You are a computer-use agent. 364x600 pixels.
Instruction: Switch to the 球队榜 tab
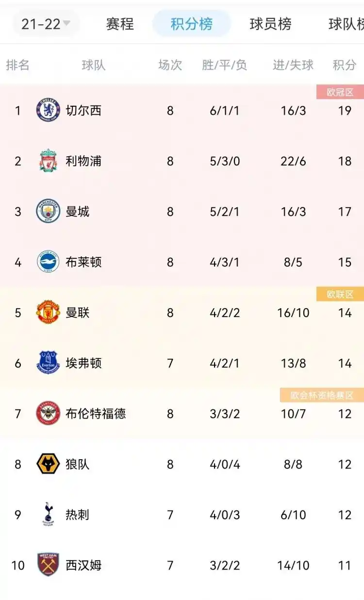tap(346, 24)
